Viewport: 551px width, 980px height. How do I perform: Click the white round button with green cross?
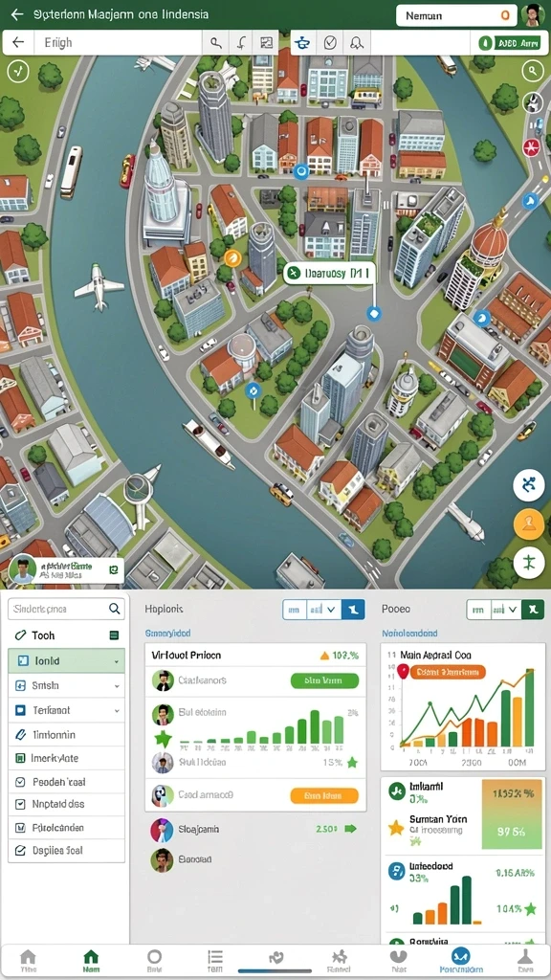click(x=528, y=562)
